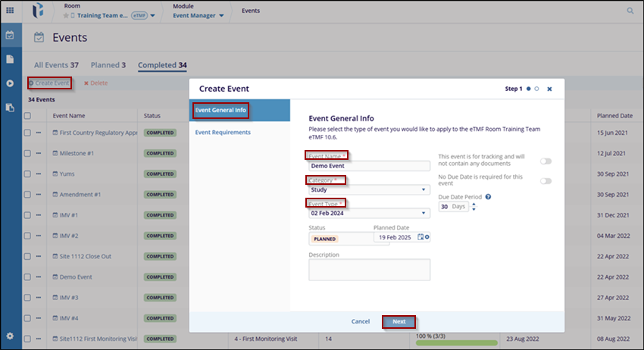The height and width of the screenshot is (350, 644).
Task: Click the Cancel link in dialog
Action: point(361,321)
